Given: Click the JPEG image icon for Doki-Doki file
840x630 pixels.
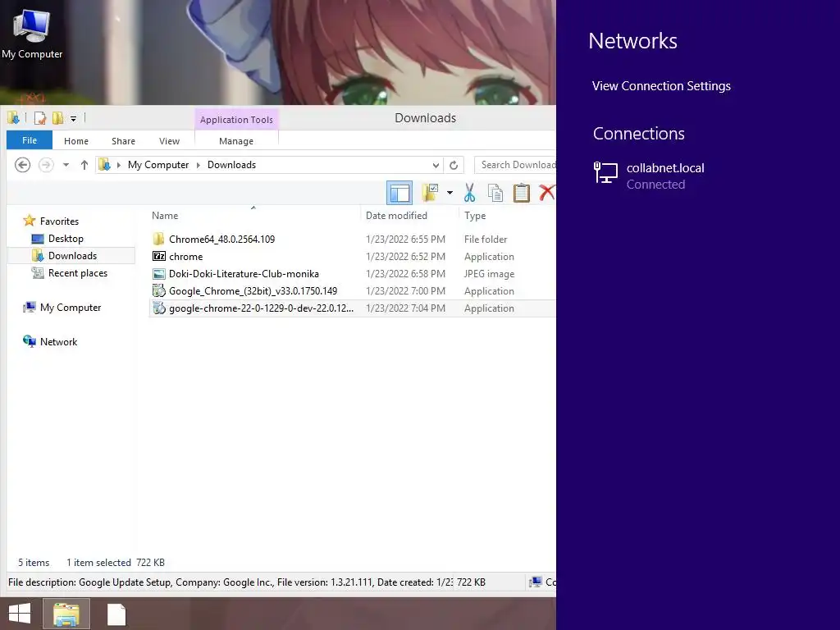Looking at the screenshot, I should (159, 274).
